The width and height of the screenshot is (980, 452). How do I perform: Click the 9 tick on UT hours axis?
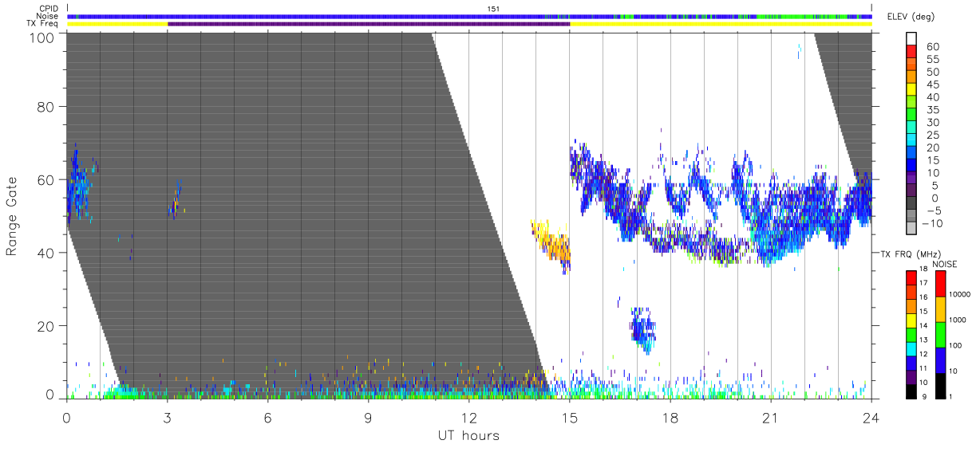click(x=368, y=417)
